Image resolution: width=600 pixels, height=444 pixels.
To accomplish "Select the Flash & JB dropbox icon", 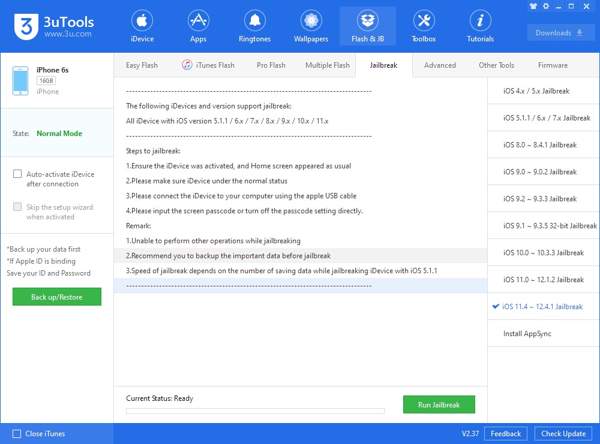I will pyautogui.click(x=367, y=21).
